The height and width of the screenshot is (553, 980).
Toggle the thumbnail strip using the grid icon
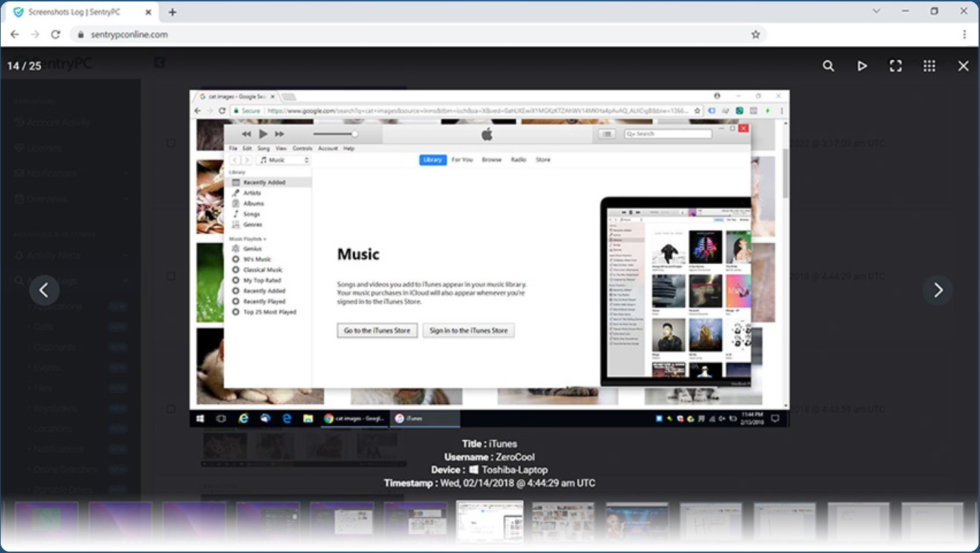pos(929,66)
